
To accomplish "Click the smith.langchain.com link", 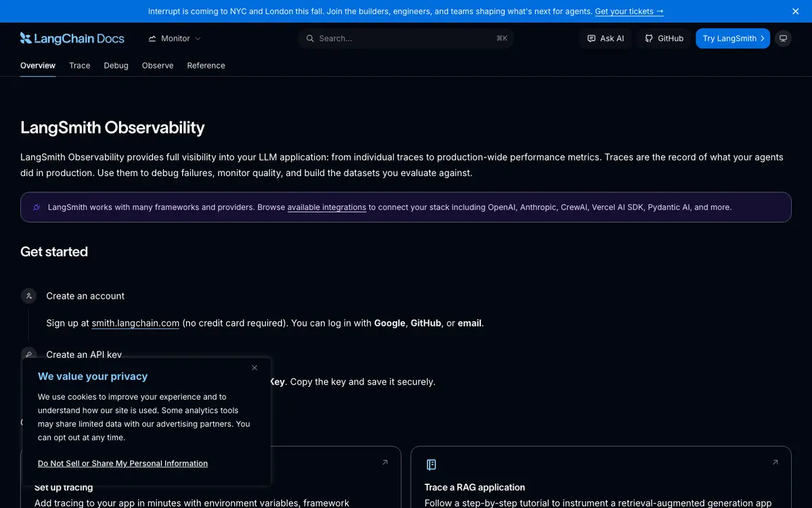I will point(135,323).
